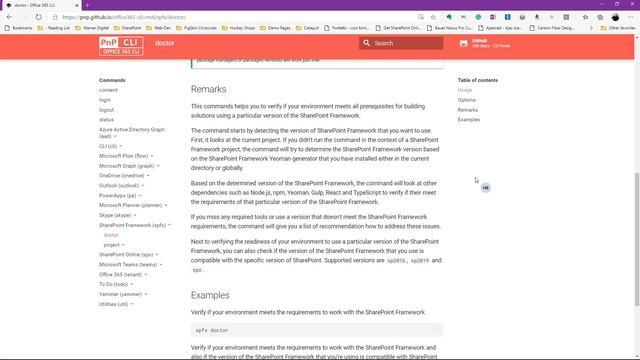The image size is (640, 360).
Task: Go back to the previous page
Action: point(9,17)
